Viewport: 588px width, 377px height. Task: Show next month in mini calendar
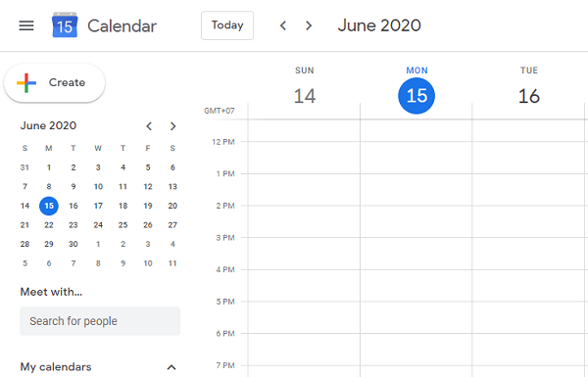coord(172,126)
